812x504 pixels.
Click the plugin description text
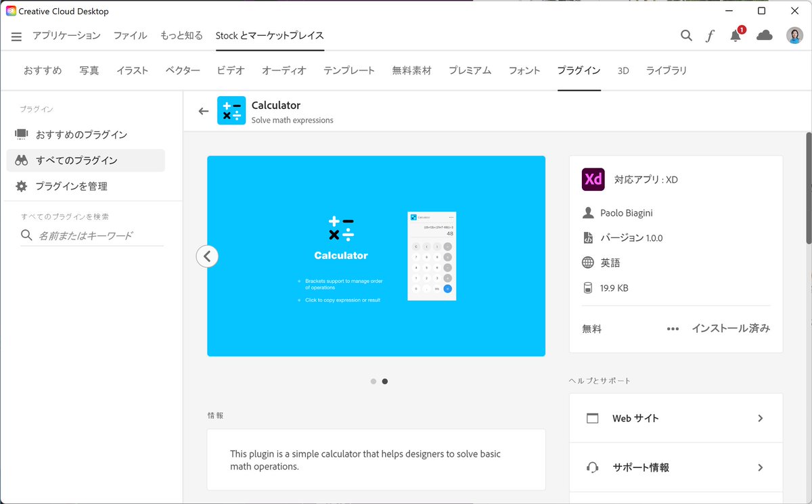pyautogui.click(x=365, y=460)
